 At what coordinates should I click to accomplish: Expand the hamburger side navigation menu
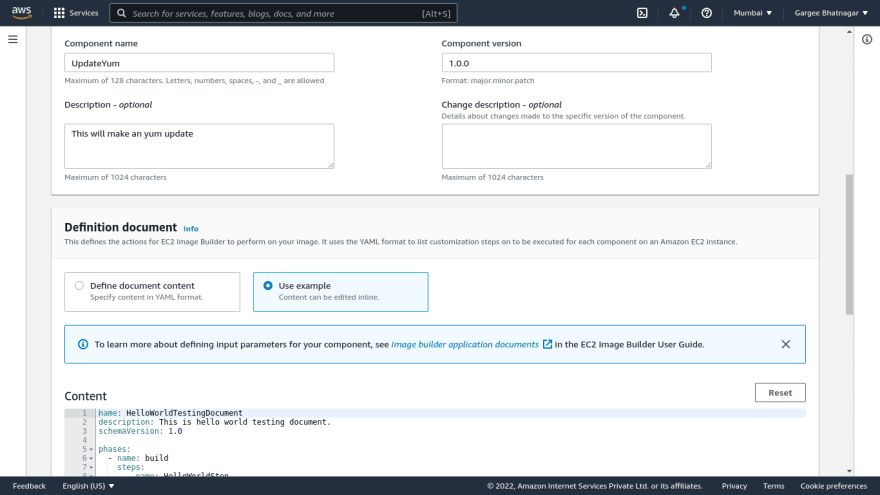pos(12,39)
